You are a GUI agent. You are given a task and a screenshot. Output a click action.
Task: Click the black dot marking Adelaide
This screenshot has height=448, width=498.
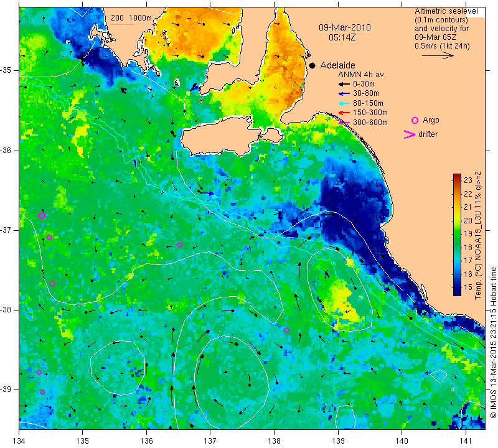pyautogui.click(x=312, y=65)
